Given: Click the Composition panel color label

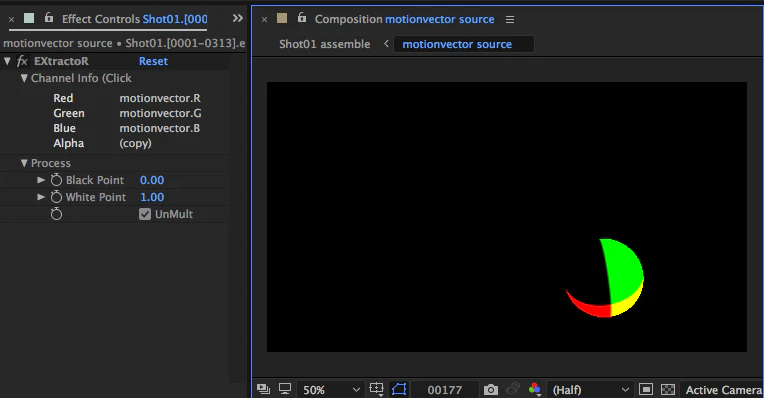Looking at the screenshot, I should point(282,18).
